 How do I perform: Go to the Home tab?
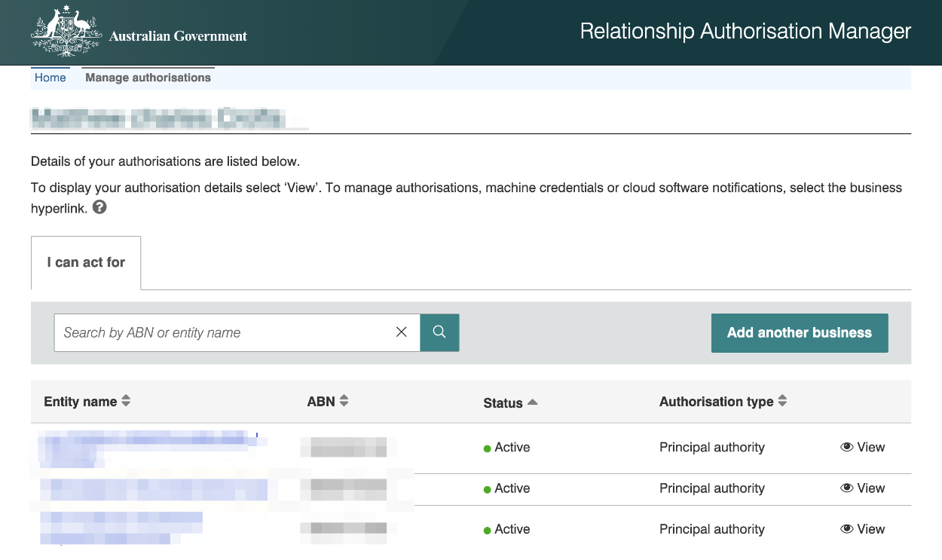pos(50,78)
